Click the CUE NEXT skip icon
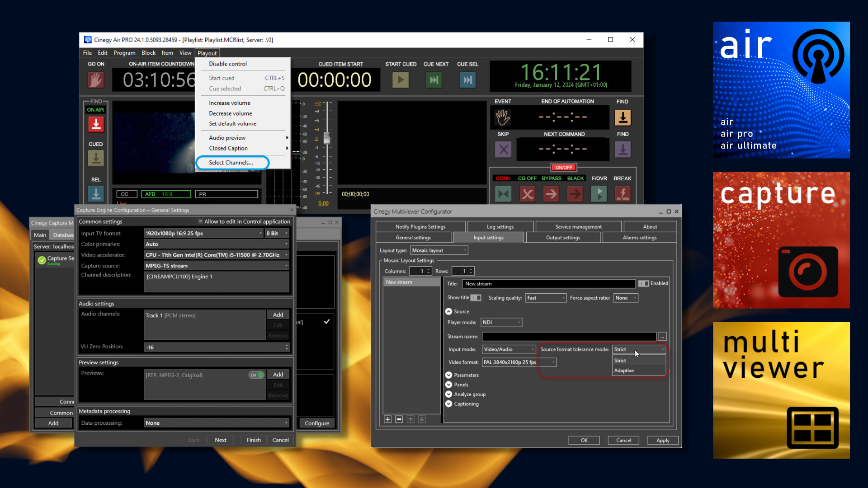Screen dimensions: 868x488 [x=434, y=80]
